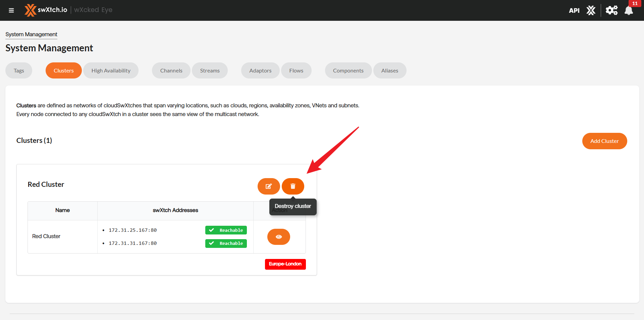This screenshot has width=644, height=320.
Task: Go to the Adaptors tab
Action: [260, 70]
